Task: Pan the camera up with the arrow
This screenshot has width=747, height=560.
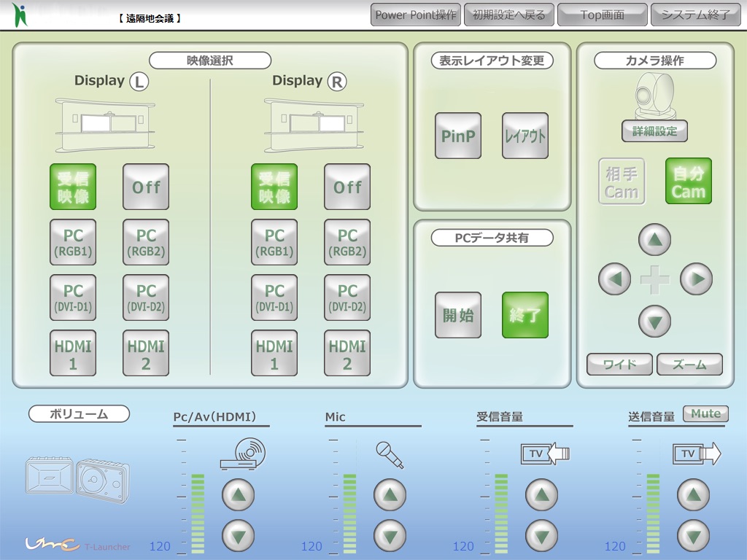Action: (x=654, y=239)
